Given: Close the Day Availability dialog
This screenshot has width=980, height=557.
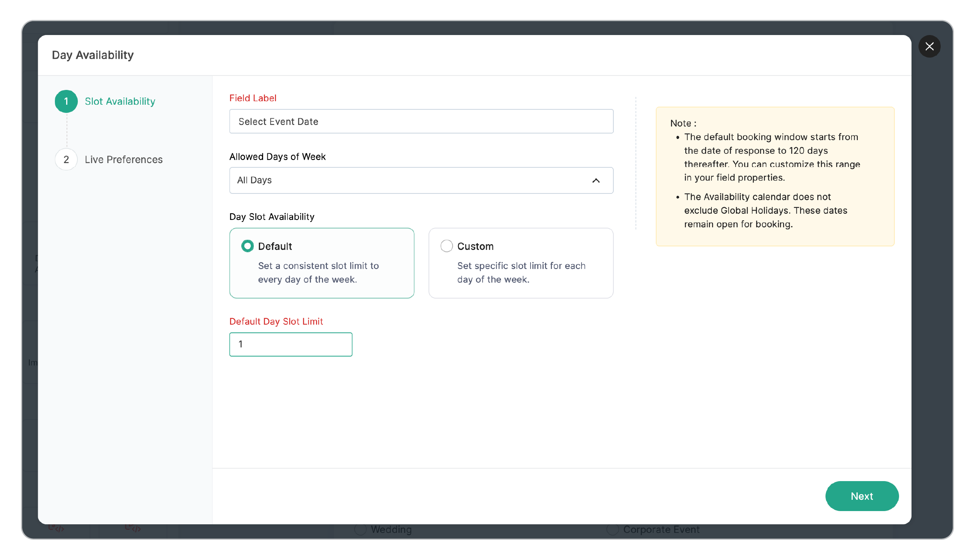Looking at the screenshot, I should (929, 47).
